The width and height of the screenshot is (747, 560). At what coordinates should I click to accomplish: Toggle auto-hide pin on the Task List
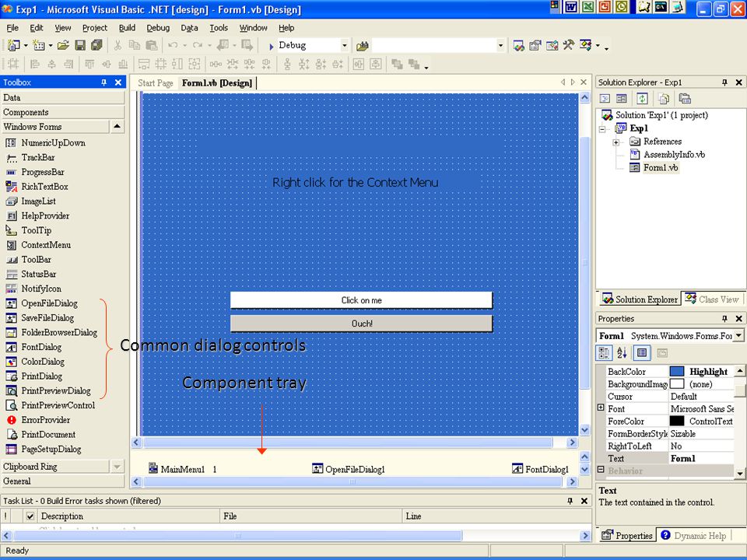pyautogui.click(x=570, y=501)
